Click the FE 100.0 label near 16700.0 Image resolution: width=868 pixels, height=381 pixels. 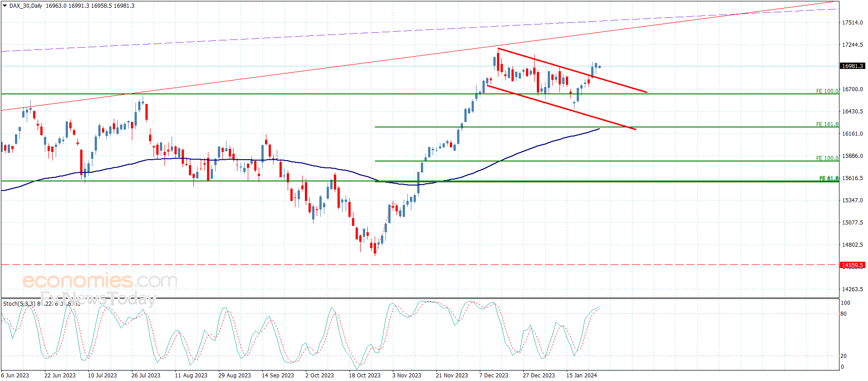(x=827, y=91)
